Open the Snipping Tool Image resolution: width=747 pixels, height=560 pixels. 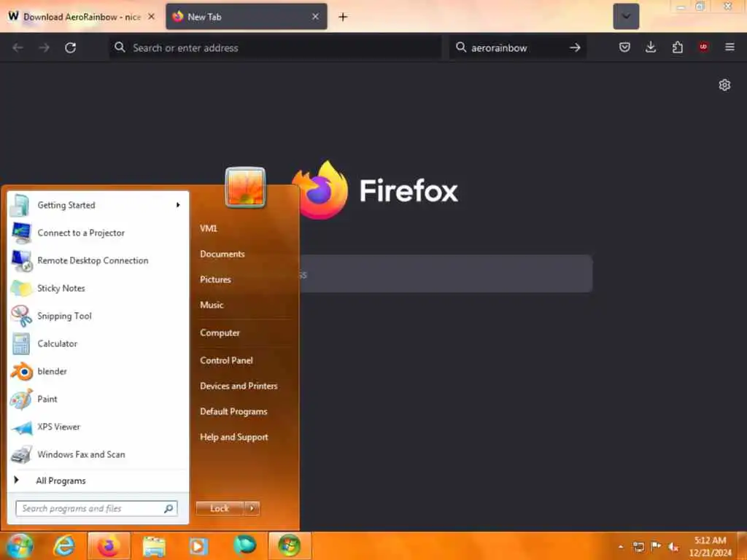[98, 316]
